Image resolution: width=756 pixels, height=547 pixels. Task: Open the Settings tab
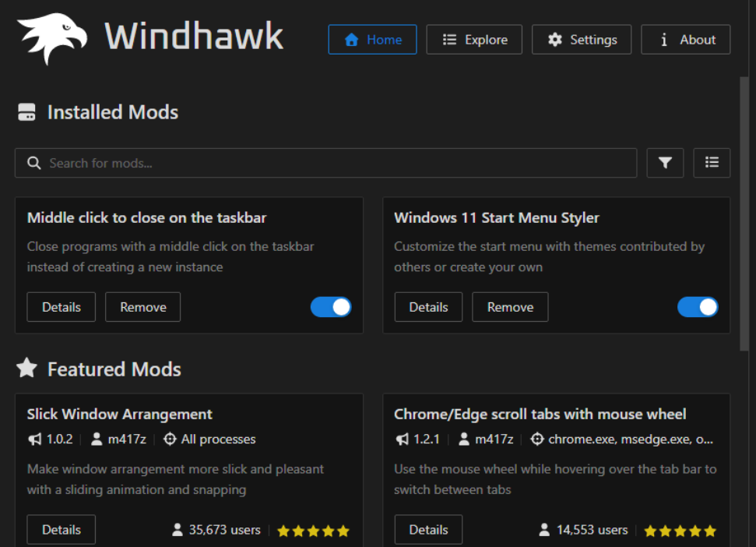tap(582, 40)
